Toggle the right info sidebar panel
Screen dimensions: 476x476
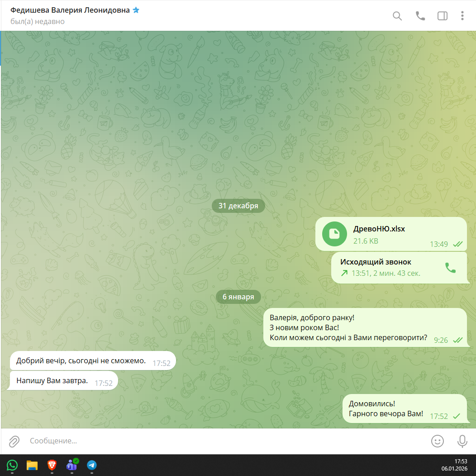tap(443, 16)
